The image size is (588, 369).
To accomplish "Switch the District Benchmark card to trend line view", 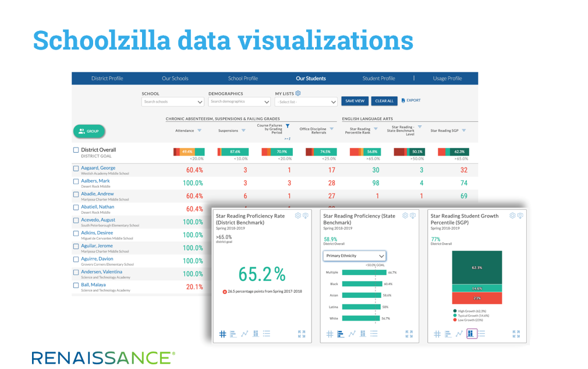I will tap(245, 333).
